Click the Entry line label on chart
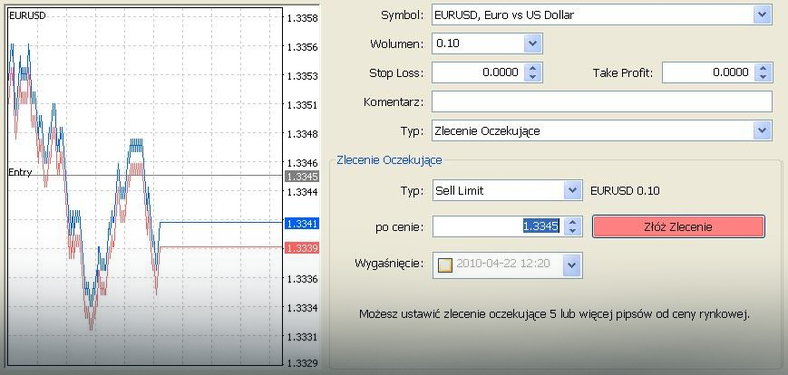The width and height of the screenshot is (788, 375). click(x=20, y=172)
